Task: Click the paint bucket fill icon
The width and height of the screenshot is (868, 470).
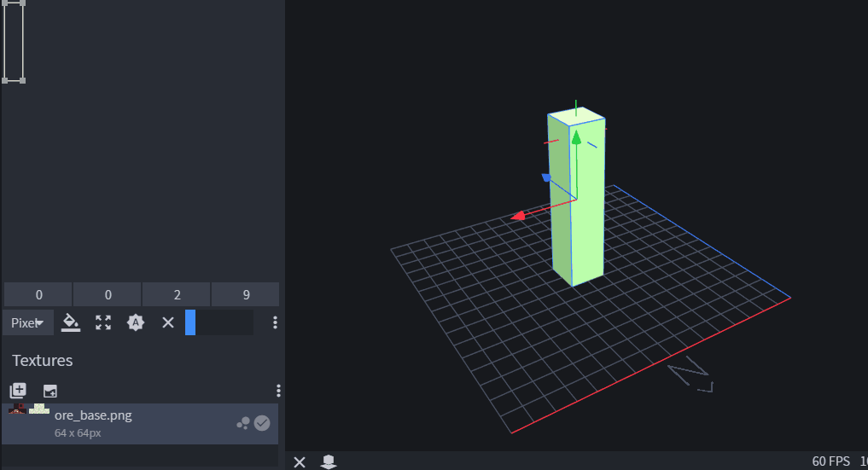Action: tap(72, 322)
